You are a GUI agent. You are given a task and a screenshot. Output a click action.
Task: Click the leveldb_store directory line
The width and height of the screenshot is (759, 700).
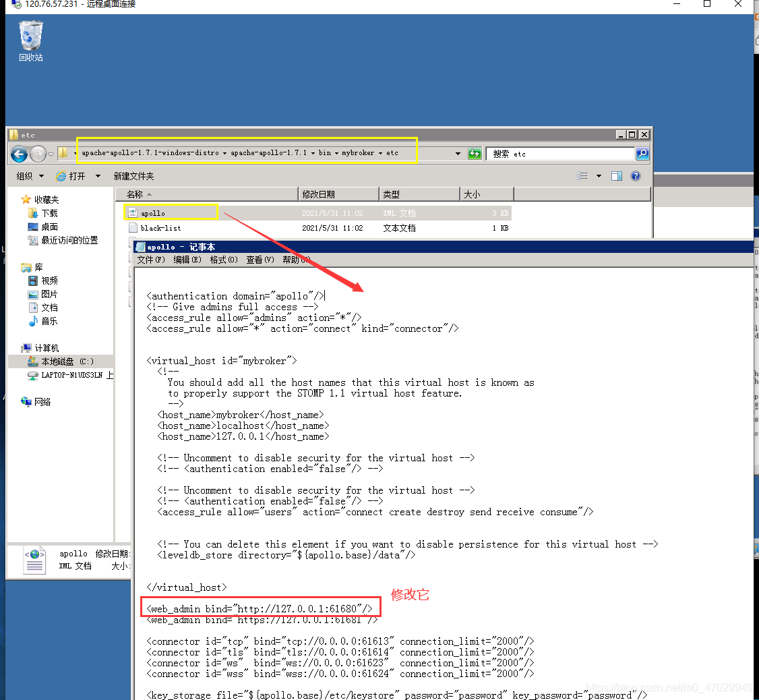tap(286, 554)
